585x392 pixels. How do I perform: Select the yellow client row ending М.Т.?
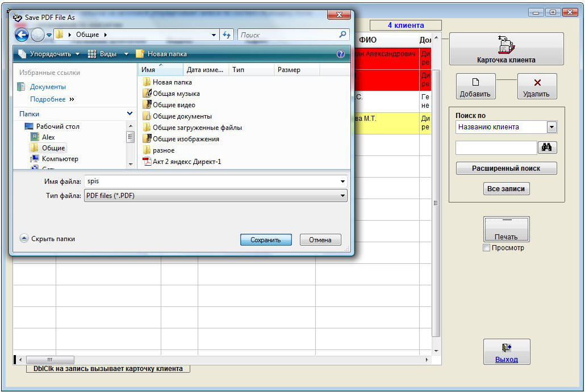(x=392, y=123)
